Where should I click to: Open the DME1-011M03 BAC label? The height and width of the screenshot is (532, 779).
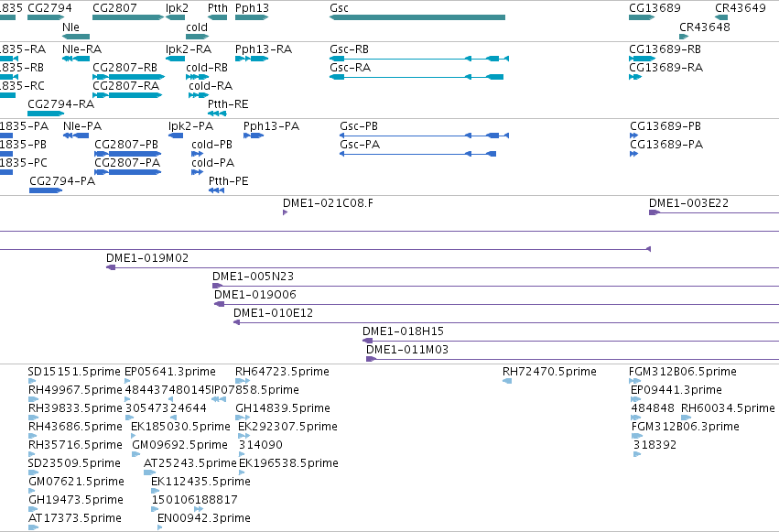[x=407, y=350]
